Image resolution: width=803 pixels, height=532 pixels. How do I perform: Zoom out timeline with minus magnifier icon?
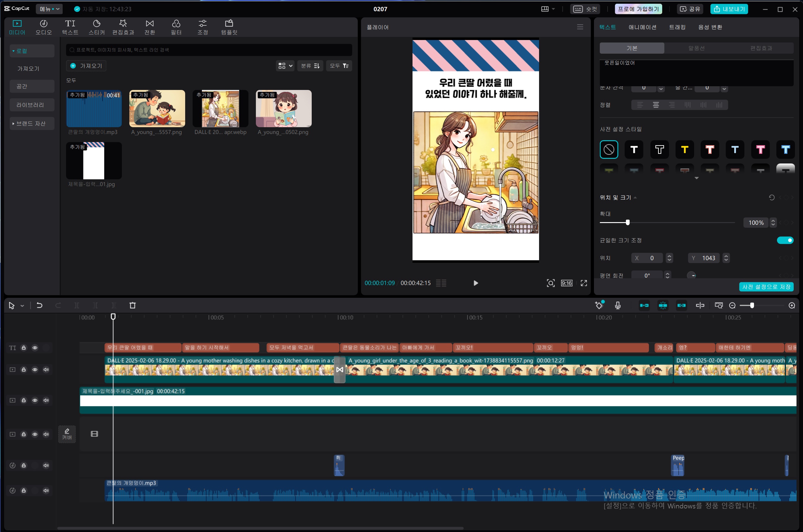732,306
